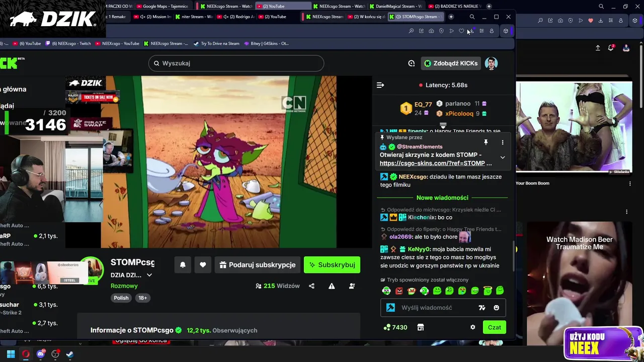Click KeNyy0 username in chat

pos(419,249)
